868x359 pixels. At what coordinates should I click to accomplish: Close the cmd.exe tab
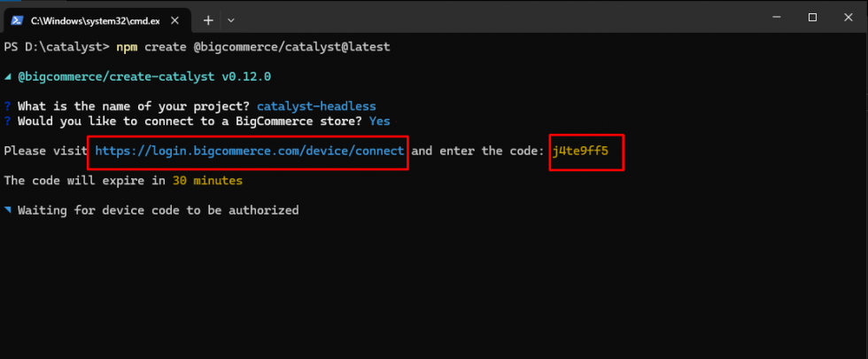pyautogui.click(x=174, y=19)
